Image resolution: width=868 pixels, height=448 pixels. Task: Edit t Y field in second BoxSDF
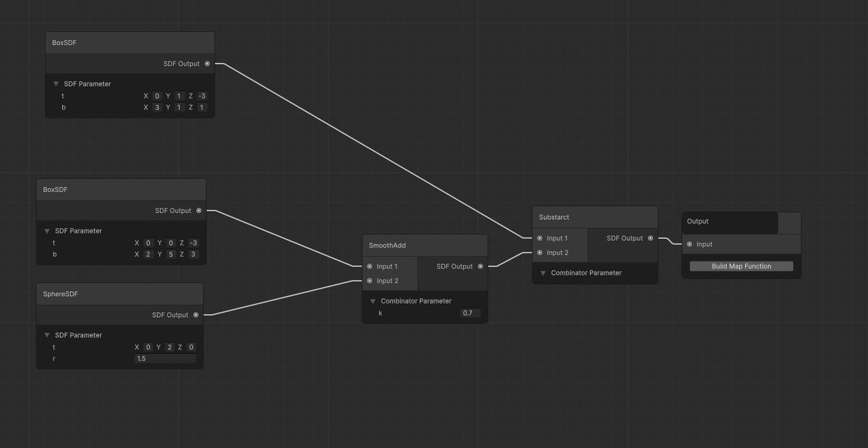(x=170, y=243)
